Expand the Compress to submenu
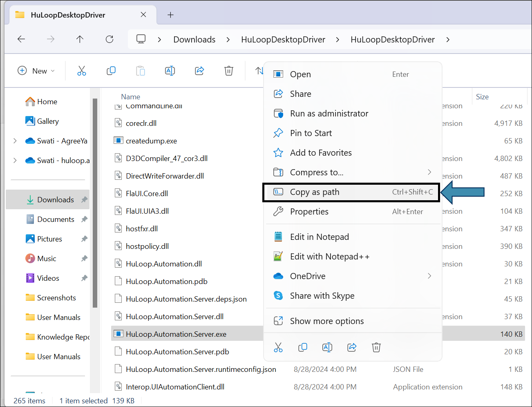Screen dimensions: 532x407 tap(429, 172)
